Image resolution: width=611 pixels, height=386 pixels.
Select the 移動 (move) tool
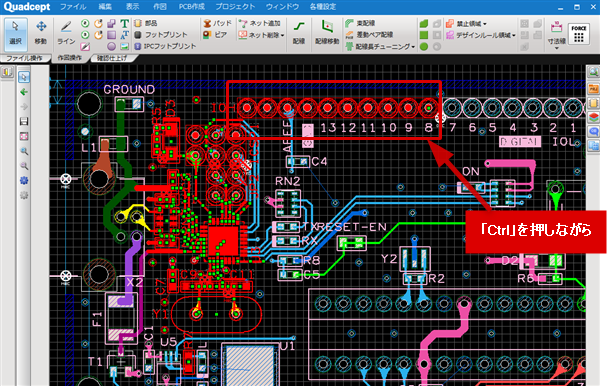pos(41,33)
